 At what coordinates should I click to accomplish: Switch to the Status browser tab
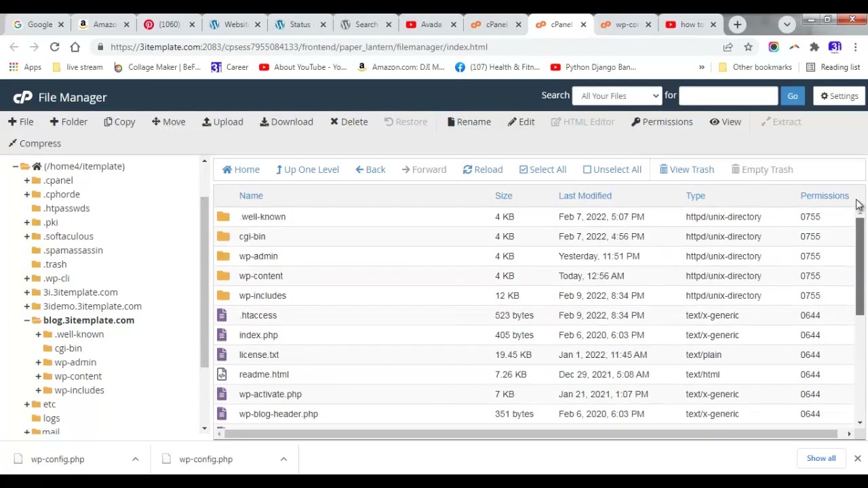point(299,24)
